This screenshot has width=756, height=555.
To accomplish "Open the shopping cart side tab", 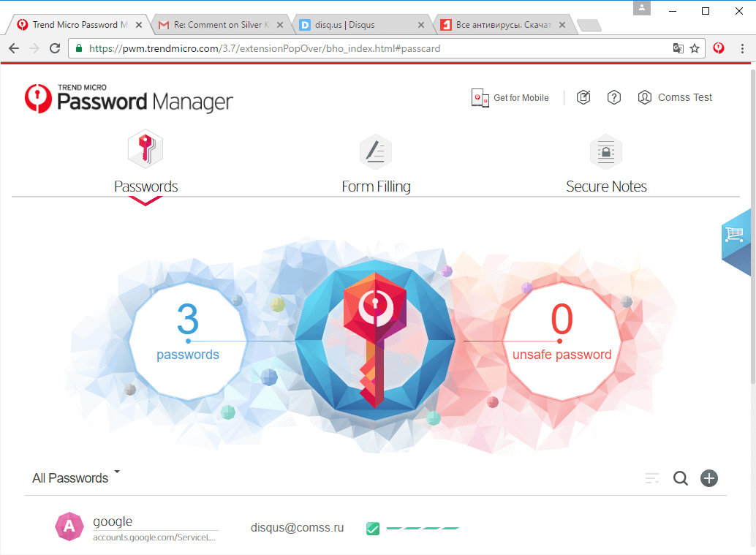I will click(x=738, y=241).
